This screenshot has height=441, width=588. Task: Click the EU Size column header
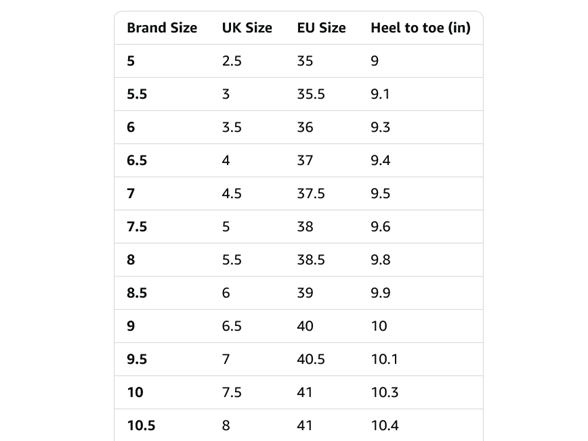321,28
